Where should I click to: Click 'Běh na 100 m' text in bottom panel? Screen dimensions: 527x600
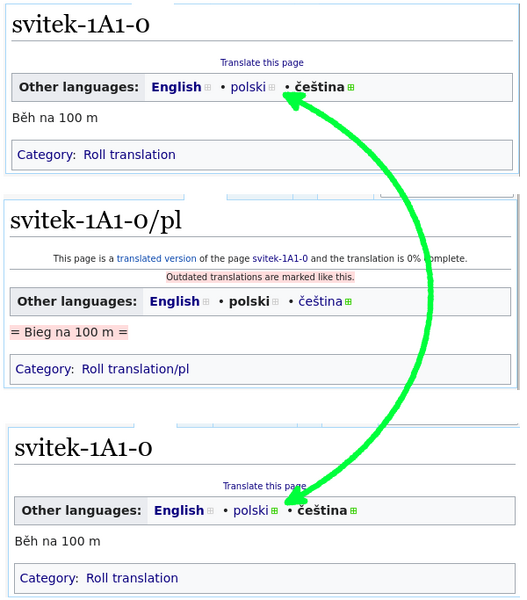coord(57,541)
